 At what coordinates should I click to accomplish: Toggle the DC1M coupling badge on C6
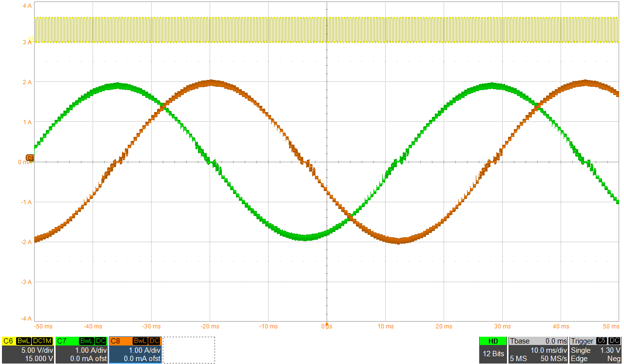(42, 341)
